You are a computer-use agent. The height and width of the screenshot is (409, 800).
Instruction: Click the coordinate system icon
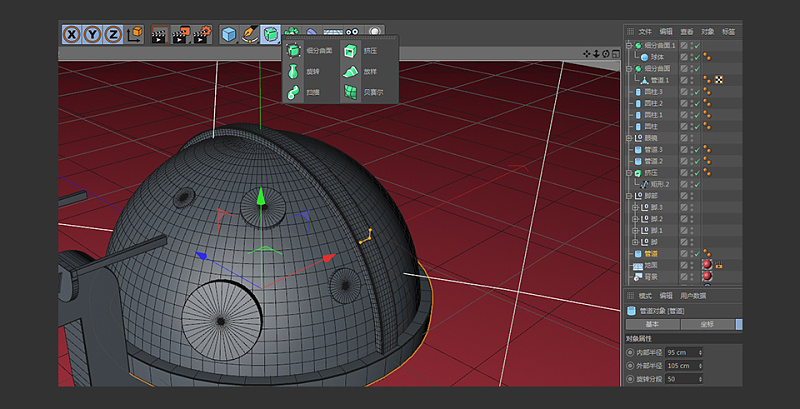pyautogui.click(x=134, y=34)
